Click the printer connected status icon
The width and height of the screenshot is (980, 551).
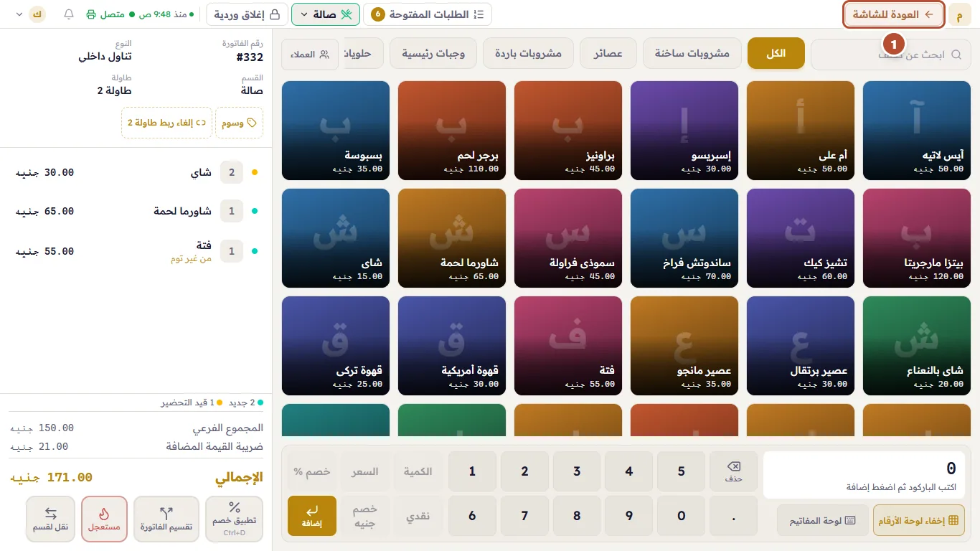point(91,14)
